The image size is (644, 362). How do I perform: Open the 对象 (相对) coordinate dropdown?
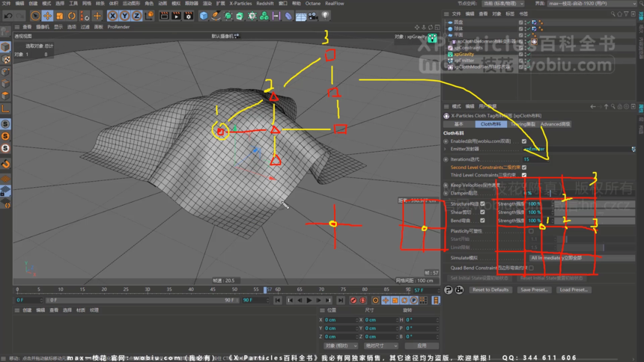(x=341, y=346)
